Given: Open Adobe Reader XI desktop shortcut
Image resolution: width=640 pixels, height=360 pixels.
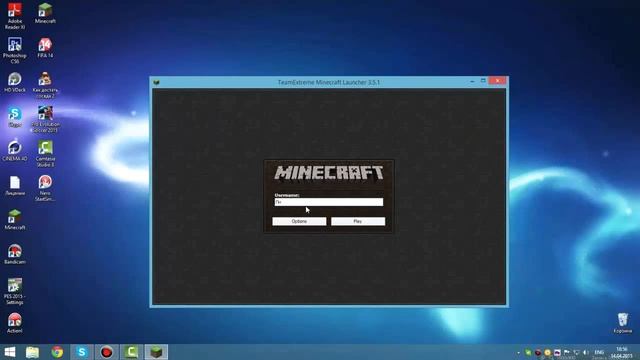Looking at the screenshot, I should point(15,16).
